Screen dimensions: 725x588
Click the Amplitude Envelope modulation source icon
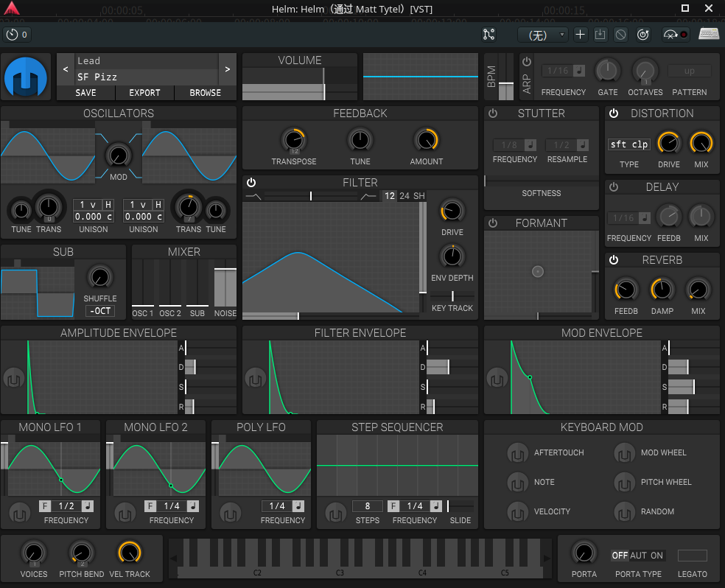tap(14, 379)
